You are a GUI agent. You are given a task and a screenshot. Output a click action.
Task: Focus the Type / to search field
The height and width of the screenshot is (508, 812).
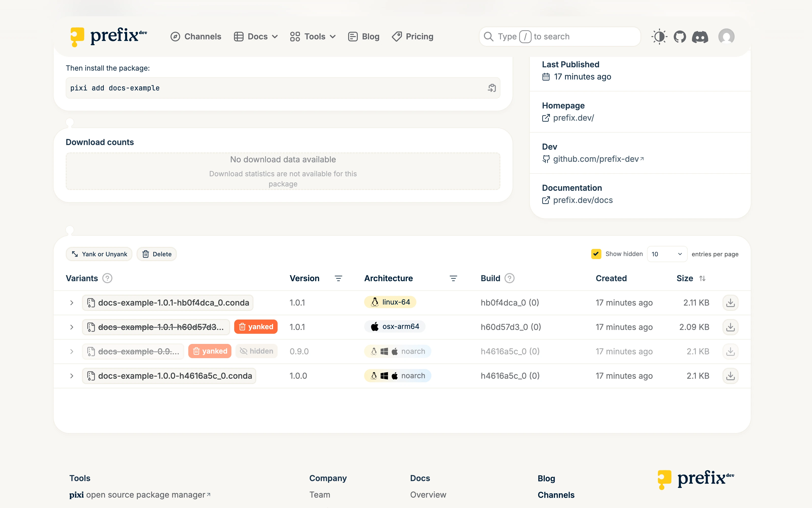click(560, 36)
